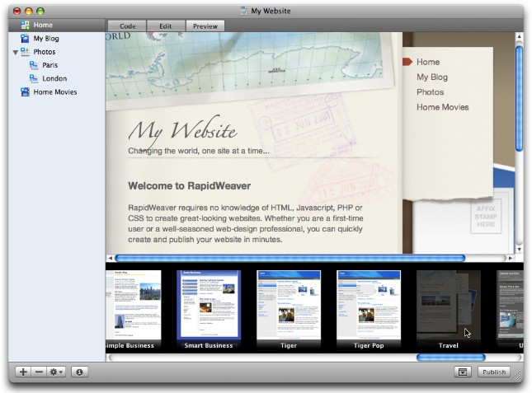Open the gear actions menu
Image resolution: width=532 pixels, height=393 pixels.
56,372
